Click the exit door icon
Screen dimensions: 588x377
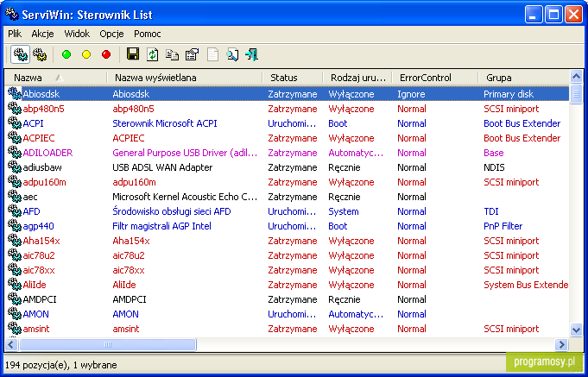click(251, 54)
